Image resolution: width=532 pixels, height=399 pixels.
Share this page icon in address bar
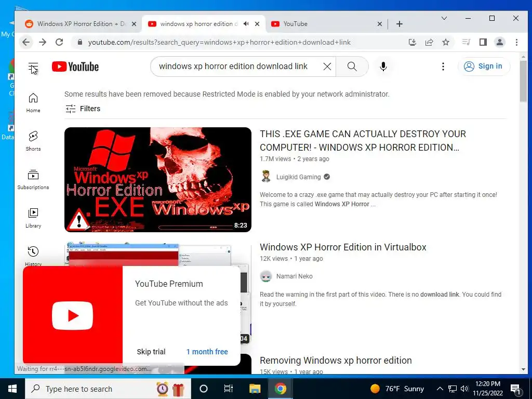(429, 42)
